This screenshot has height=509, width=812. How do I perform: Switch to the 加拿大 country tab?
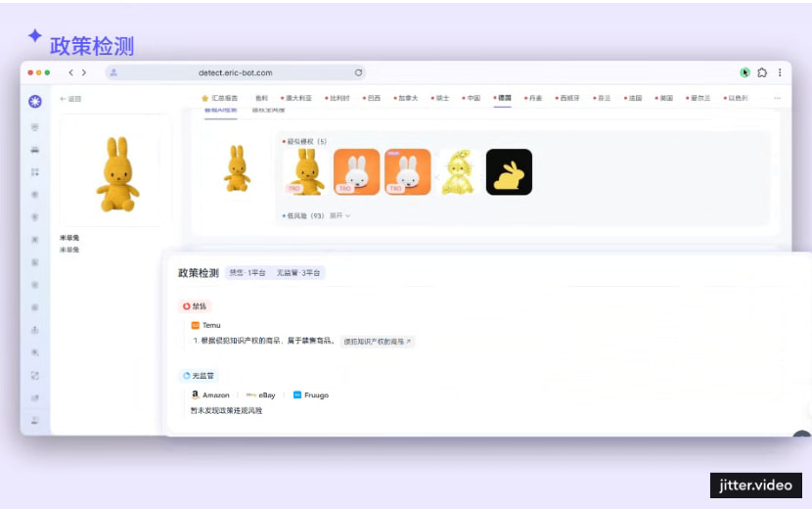pyautogui.click(x=405, y=98)
